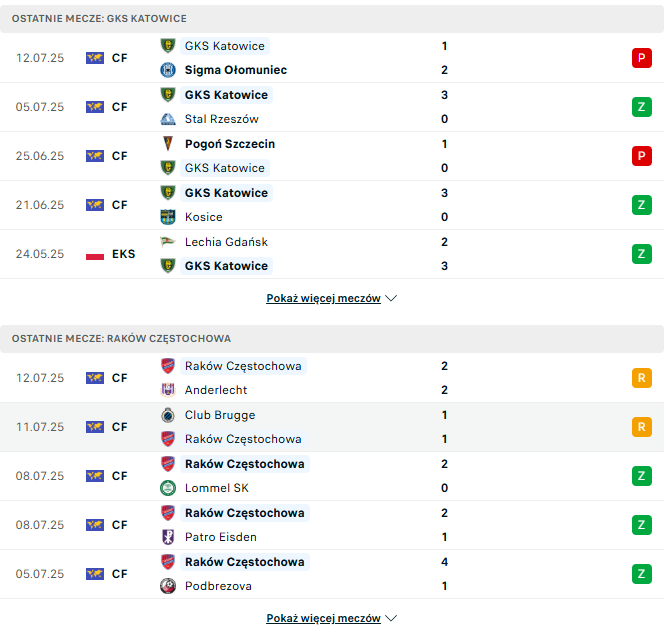This screenshot has height=634, width=666.
Task: Select the 'Ostatnie mecze: Raków Częstochowa' header
Action: pos(121,339)
